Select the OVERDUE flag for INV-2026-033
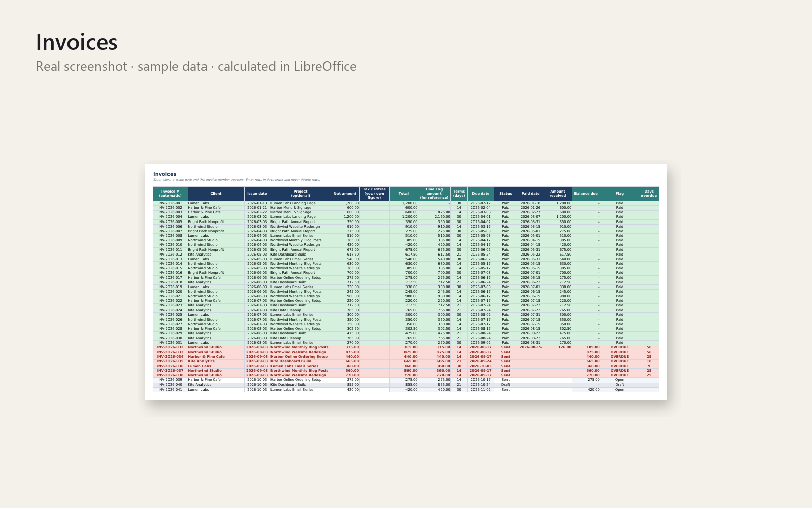 (620, 352)
